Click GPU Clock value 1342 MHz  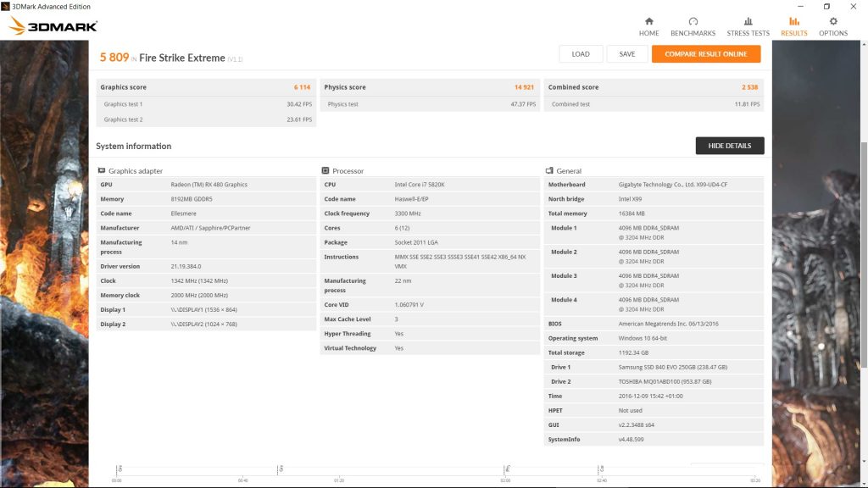[199, 281]
